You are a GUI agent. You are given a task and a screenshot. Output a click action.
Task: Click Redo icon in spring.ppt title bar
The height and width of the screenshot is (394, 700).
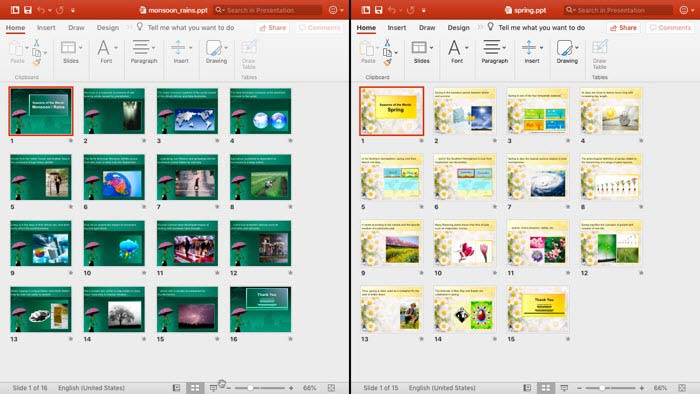click(x=411, y=10)
